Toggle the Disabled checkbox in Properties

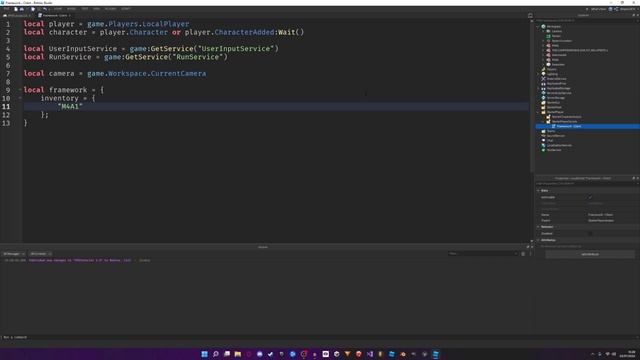tap(590, 233)
